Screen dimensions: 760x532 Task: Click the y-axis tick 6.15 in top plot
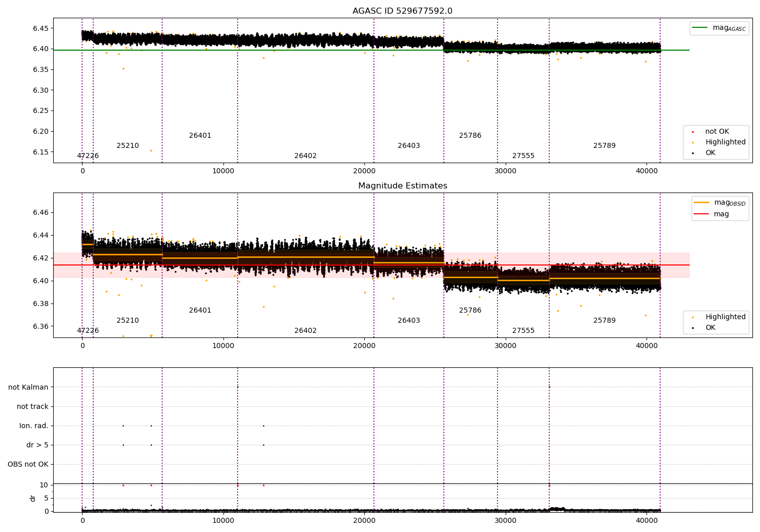point(41,153)
